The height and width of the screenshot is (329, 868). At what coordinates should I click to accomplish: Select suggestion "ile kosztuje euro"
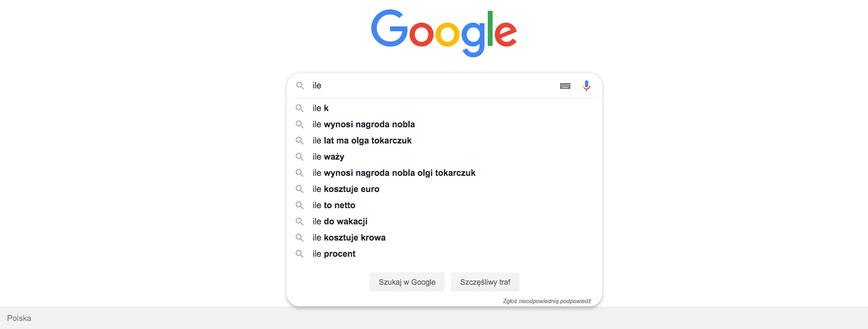pyautogui.click(x=346, y=189)
